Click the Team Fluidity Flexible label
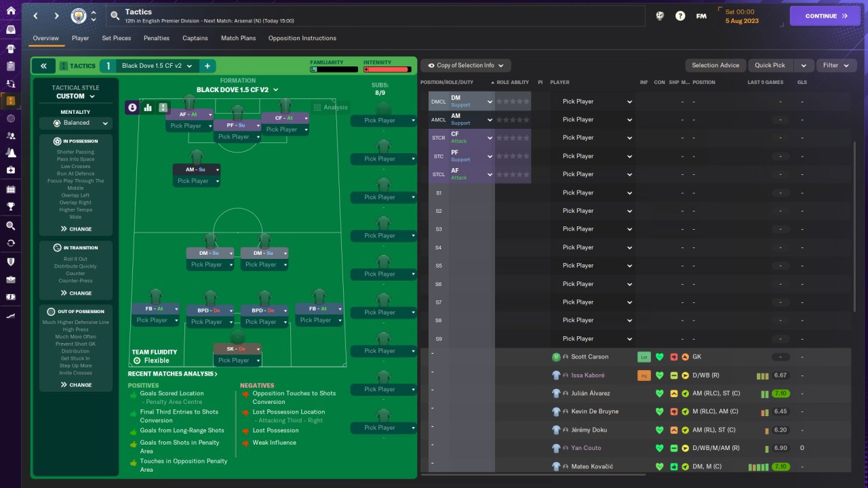 (155, 357)
